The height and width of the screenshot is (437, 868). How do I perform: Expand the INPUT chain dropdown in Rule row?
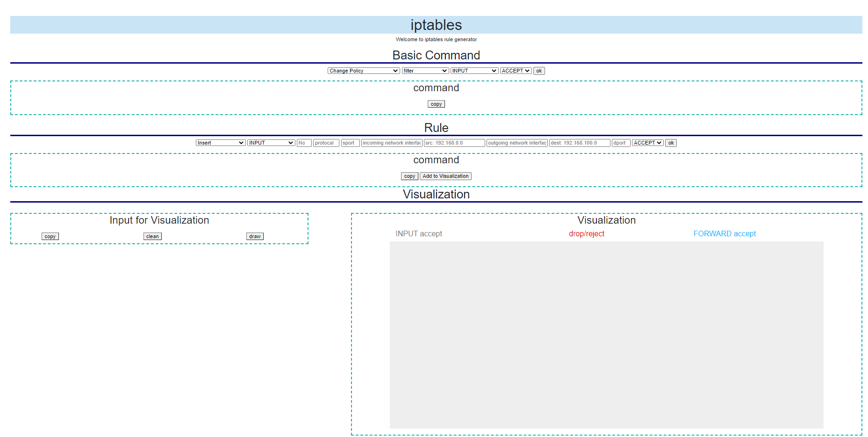click(270, 143)
